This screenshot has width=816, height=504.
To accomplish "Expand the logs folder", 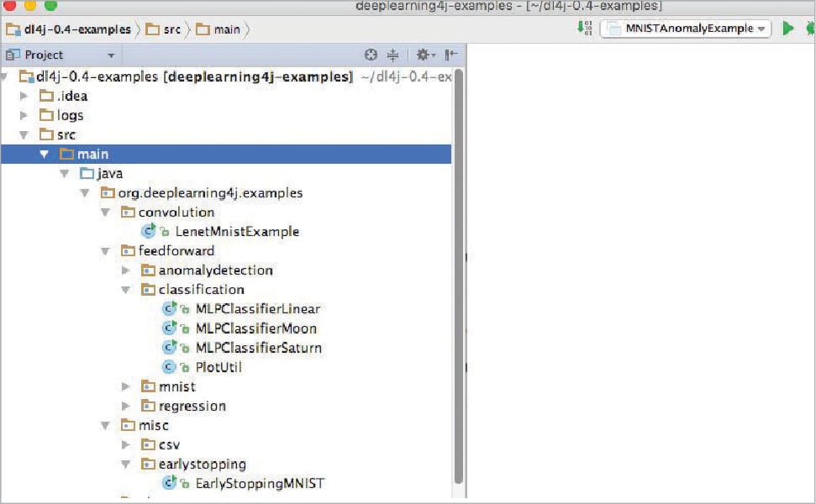I will coord(24,115).
